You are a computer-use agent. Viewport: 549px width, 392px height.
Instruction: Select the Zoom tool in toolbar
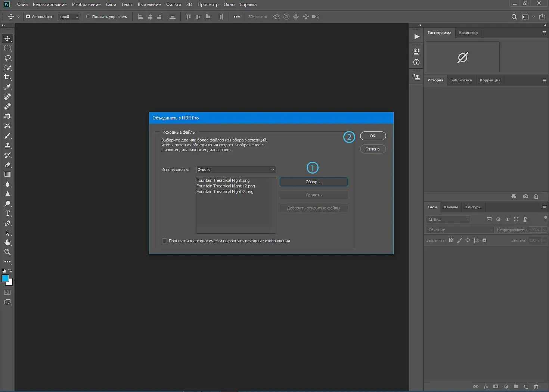pyautogui.click(x=7, y=252)
